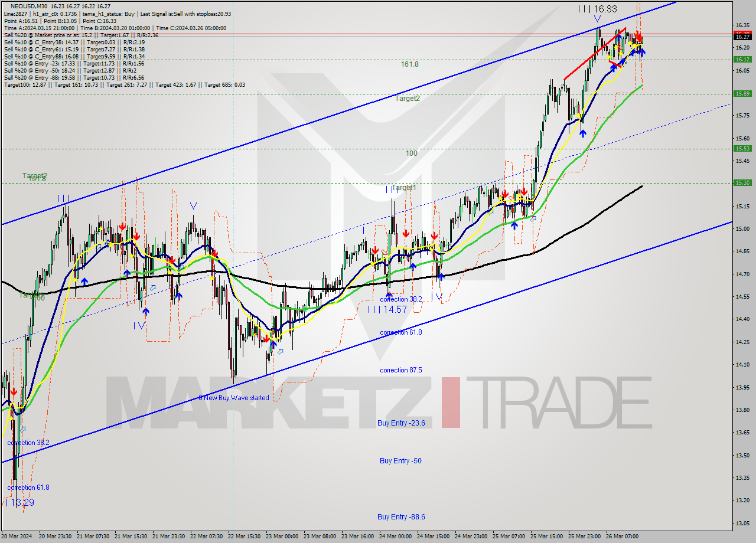This screenshot has height=543, width=756.
Task: Click the '25 Mar 07:00' time axis label
Action: click(509, 536)
